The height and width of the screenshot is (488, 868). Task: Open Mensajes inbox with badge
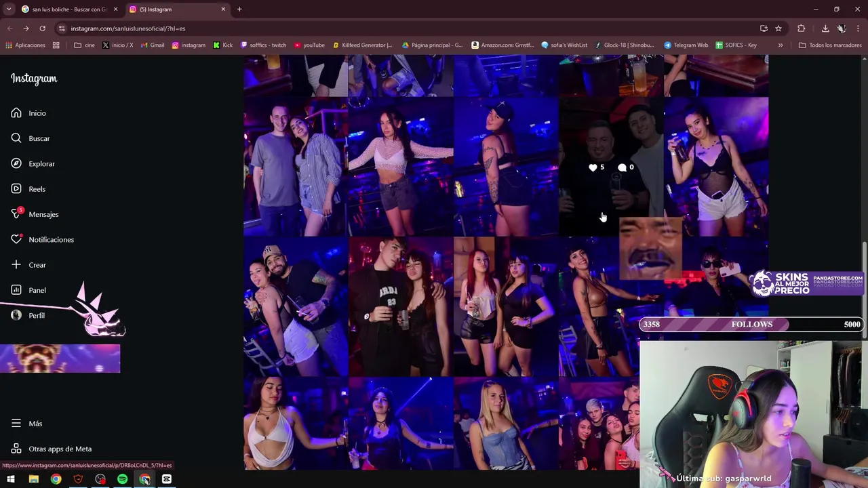point(35,214)
